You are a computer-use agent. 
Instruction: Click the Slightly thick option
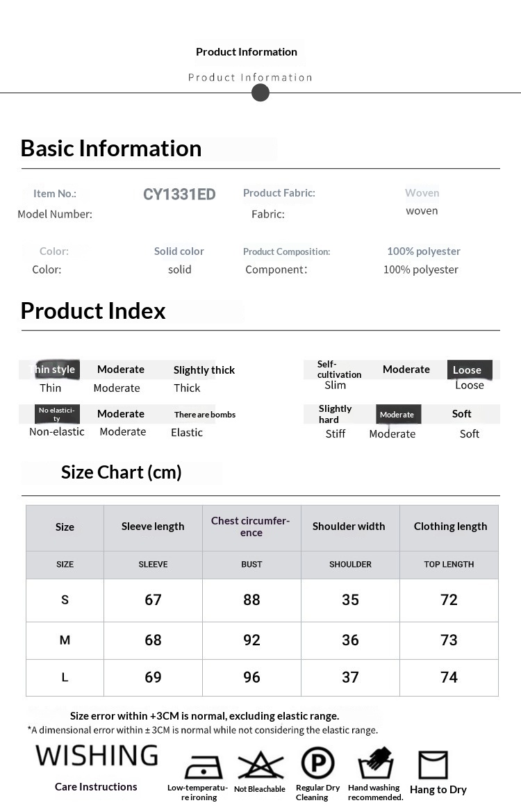pos(204,370)
